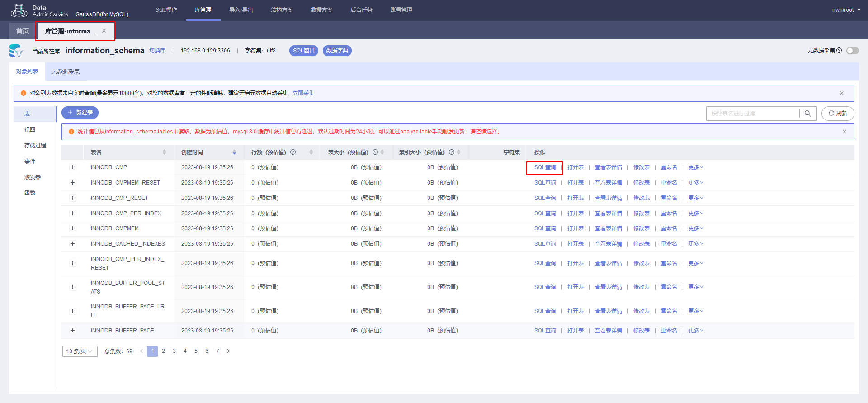
Task: Click the help icon on 表大小 (预估值) header
Action: pos(375,152)
